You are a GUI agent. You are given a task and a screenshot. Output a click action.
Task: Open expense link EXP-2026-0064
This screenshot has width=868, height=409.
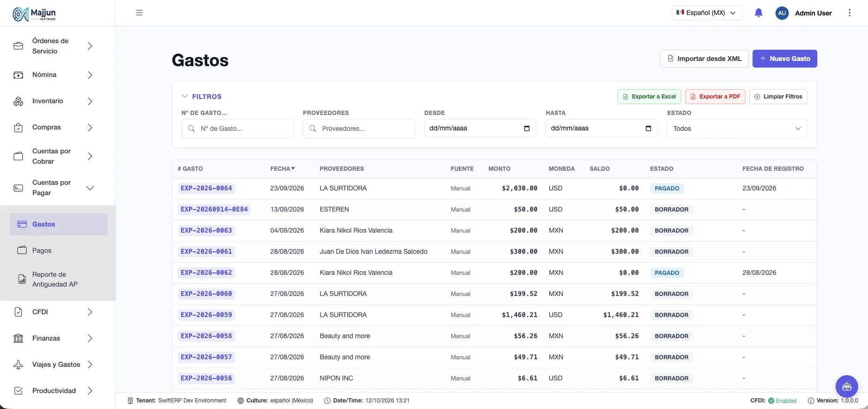pyautogui.click(x=206, y=189)
